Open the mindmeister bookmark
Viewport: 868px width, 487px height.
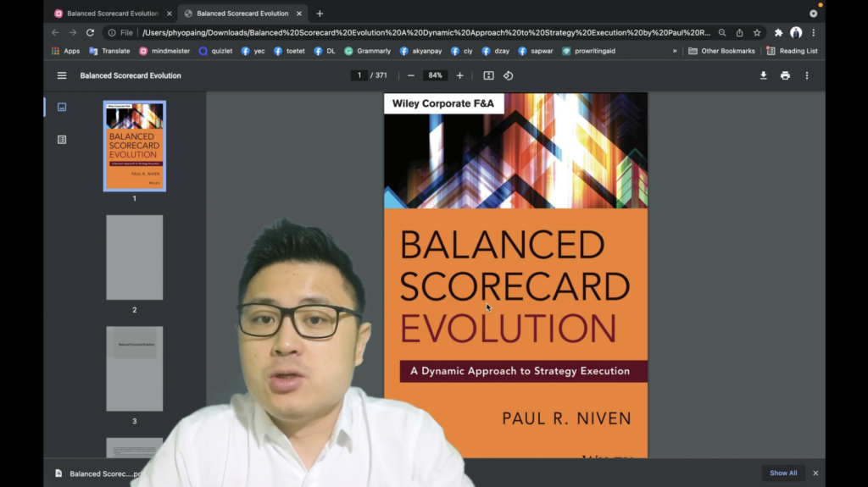point(164,51)
